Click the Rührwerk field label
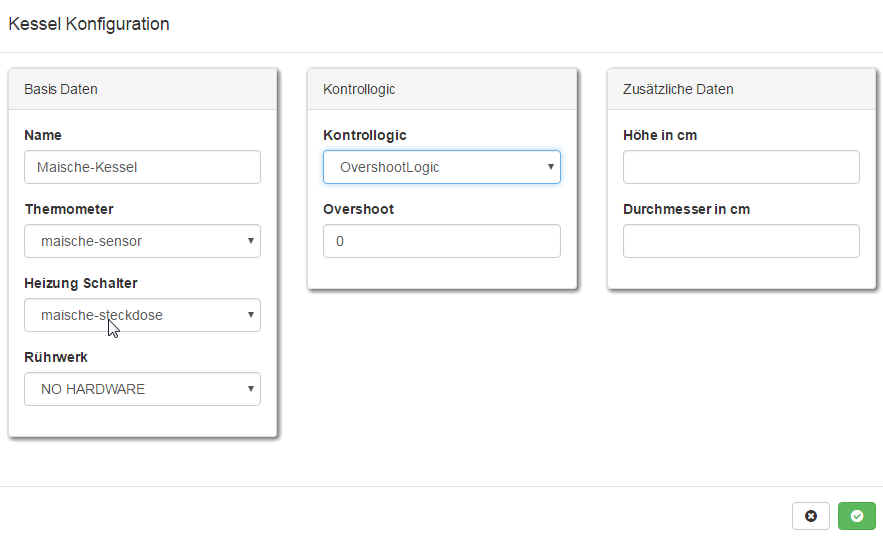 [56, 357]
